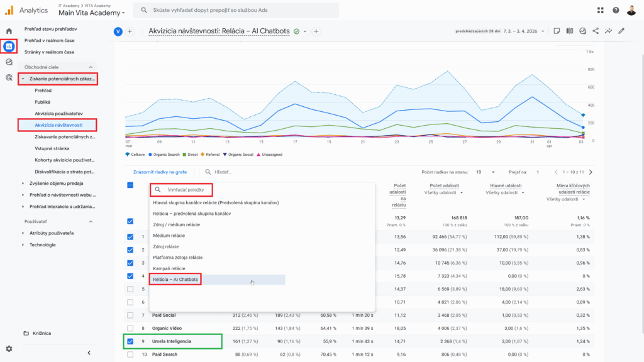The height and width of the screenshot is (362, 644).
Task: Open Hlavné udalosti Všetky udalosti dropdown
Action: pos(505,193)
